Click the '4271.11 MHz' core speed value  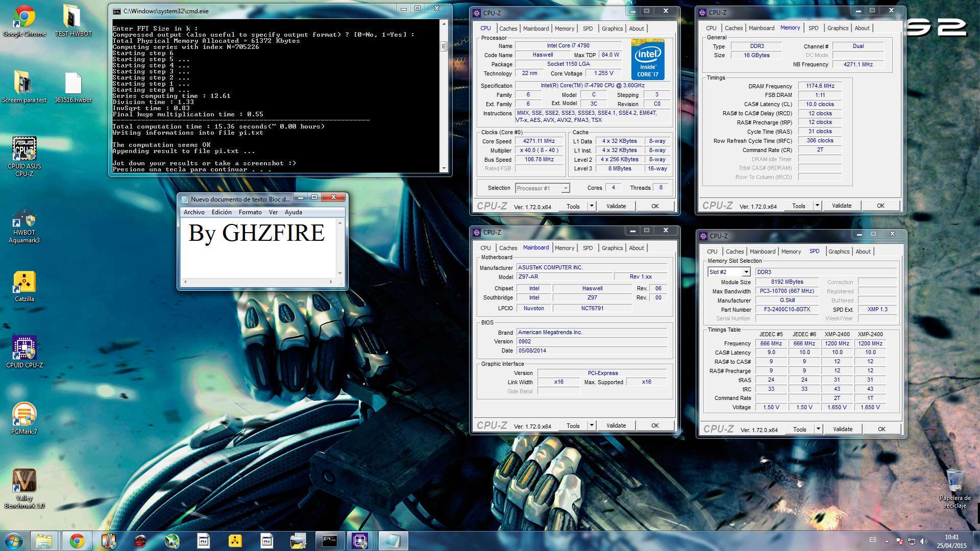click(x=538, y=141)
